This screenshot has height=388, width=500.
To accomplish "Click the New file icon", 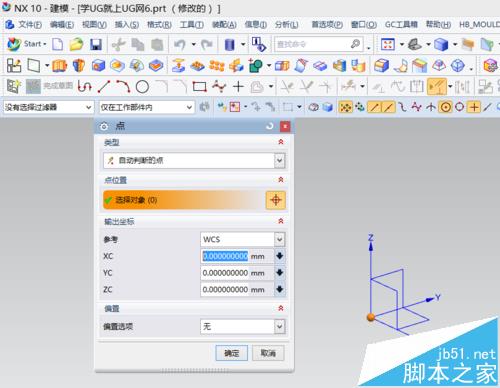I will click(x=58, y=44).
